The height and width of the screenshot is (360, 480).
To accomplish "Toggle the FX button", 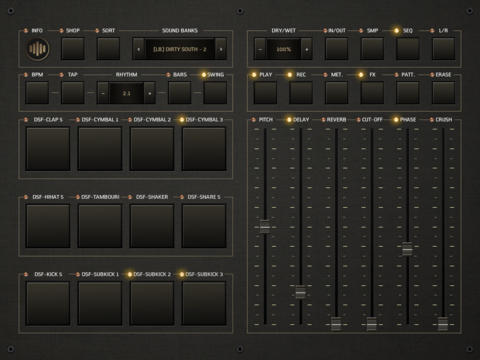I will (372, 93).
